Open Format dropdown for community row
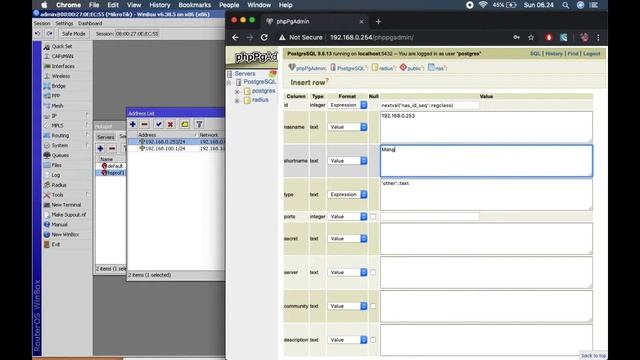Screen dimensions: 640x360 (347, 306)
